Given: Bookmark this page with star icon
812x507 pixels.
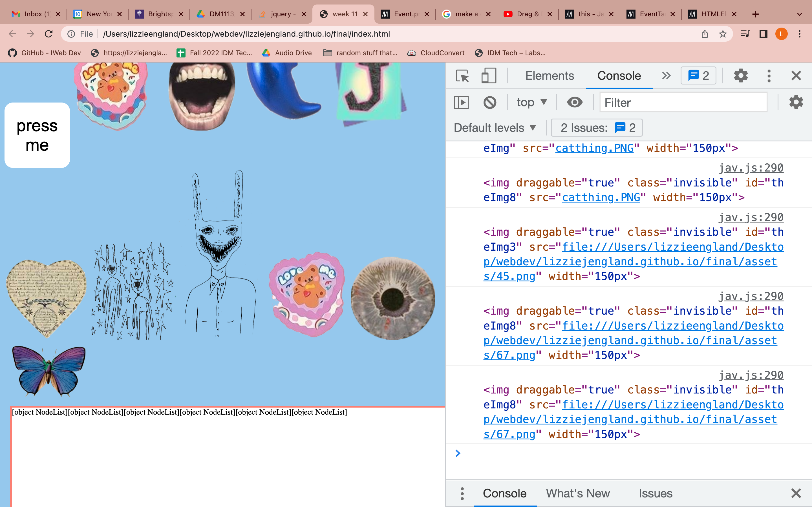Looking at the screenshot, I should [723, 34].
